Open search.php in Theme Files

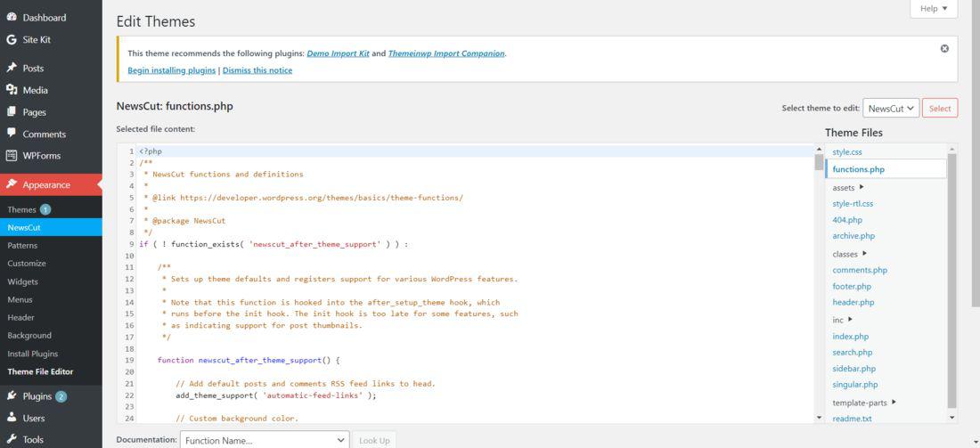click(853, 353)
